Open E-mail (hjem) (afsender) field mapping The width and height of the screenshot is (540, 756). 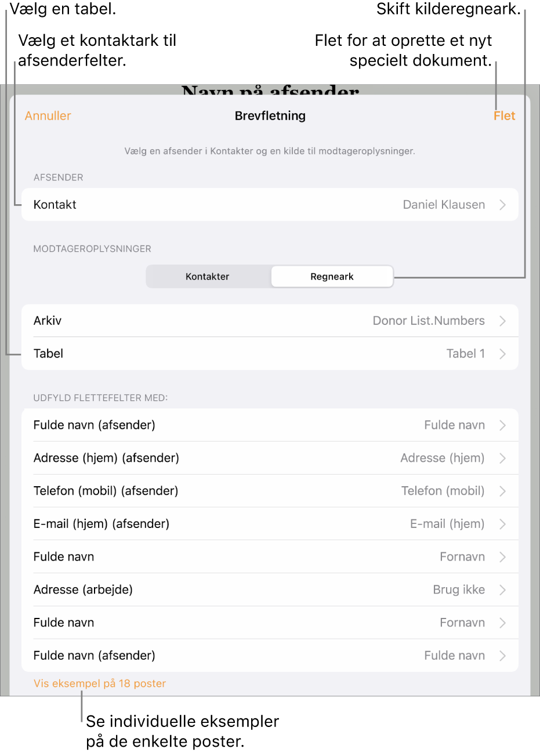click(270, 524)
